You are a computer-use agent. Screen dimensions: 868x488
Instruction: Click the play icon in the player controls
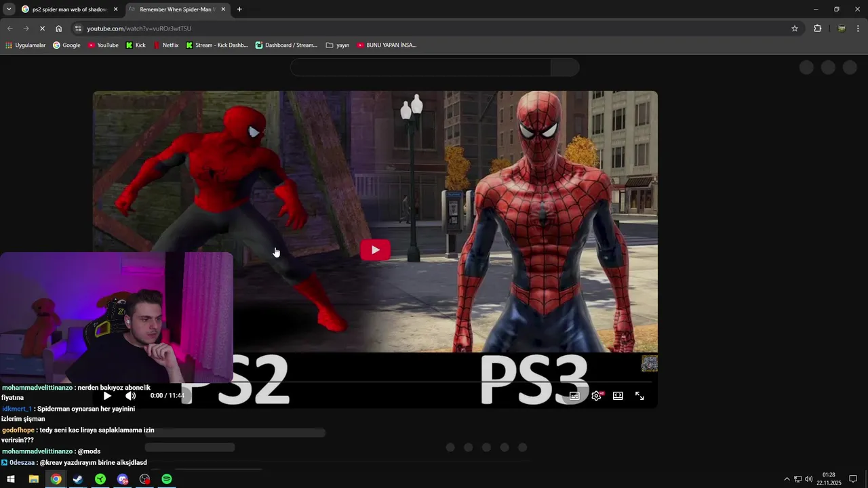107,396
